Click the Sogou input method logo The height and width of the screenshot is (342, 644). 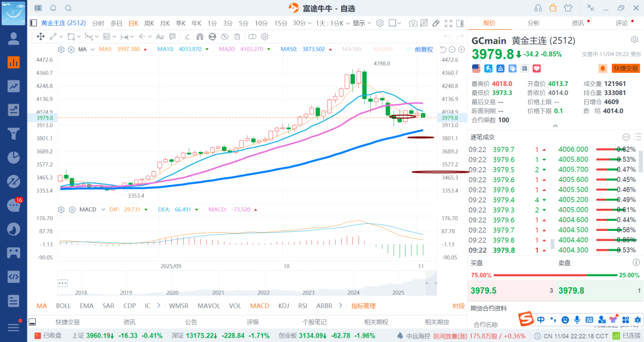(526, 319)
